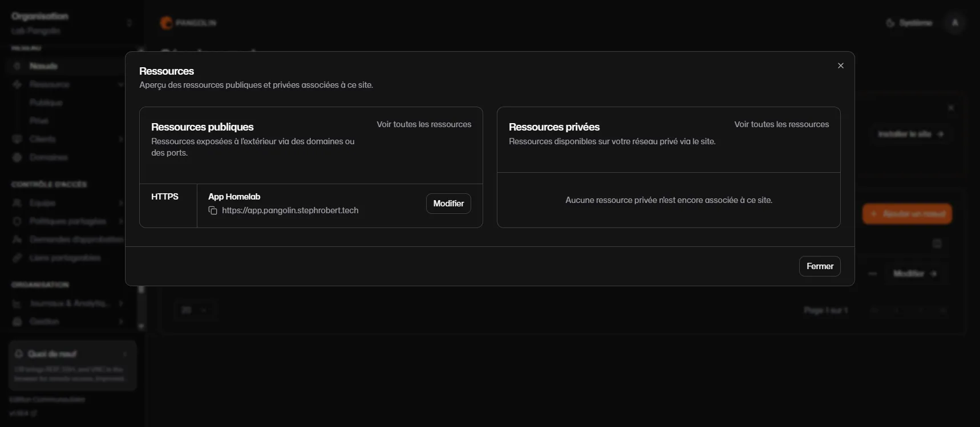Select the App Homelab resource name
Screen dimensions: 980x427
(x=234, y=197)
